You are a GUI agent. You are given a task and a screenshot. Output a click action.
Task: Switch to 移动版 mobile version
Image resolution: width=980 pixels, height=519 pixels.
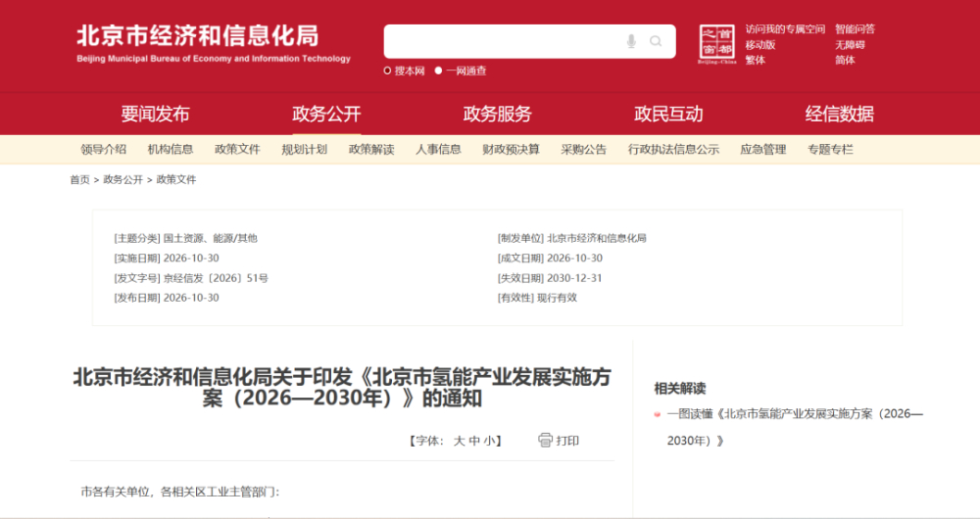pos(760,45)
